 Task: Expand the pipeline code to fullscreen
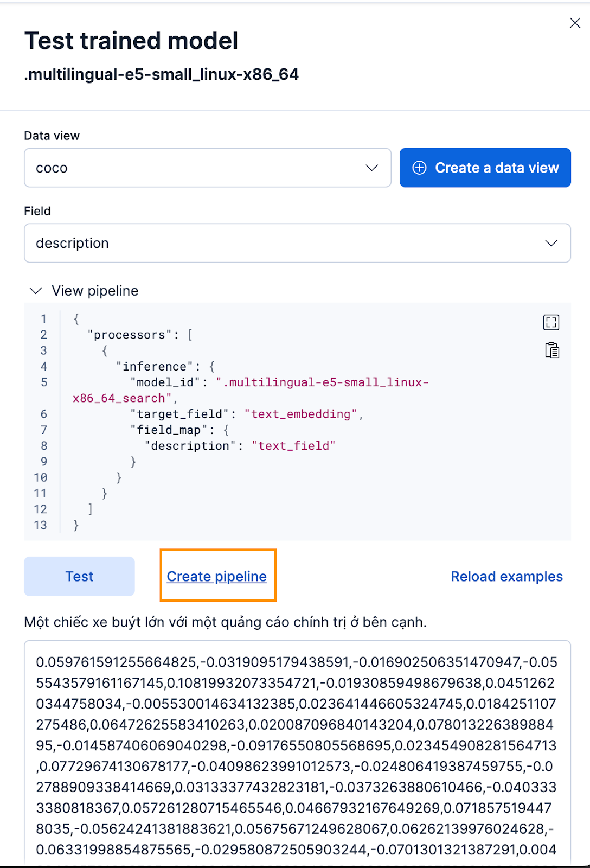coord(551,322)
